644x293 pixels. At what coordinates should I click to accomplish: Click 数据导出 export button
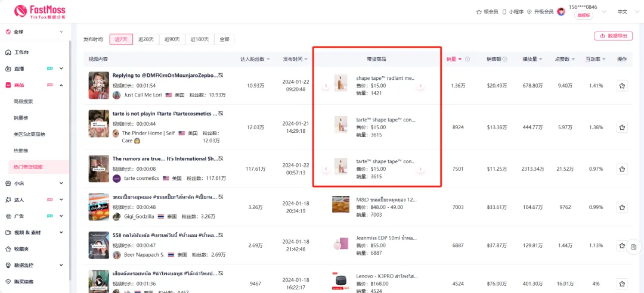pyautogui.click(x=613, y=36)
